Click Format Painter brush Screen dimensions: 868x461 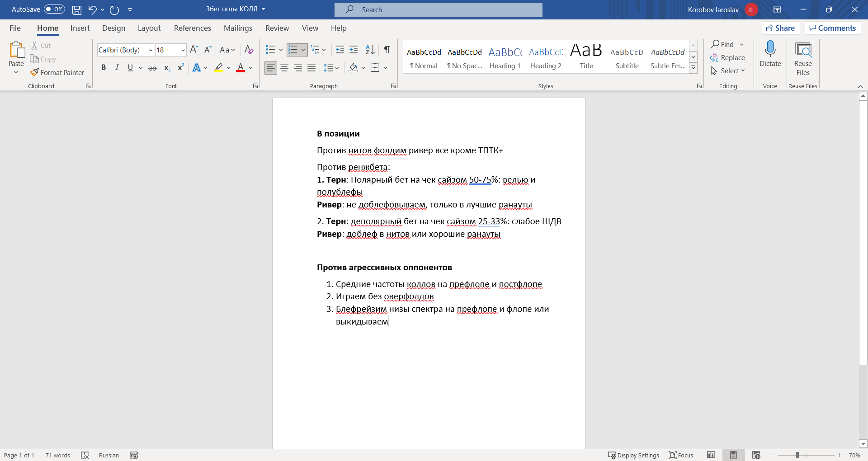pyautogui.click(x=57, y=72)
